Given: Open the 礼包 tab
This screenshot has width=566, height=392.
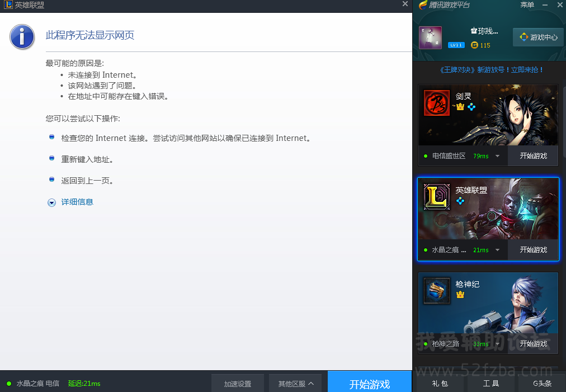Looking at the screenshot, I should tap(440, 384).
